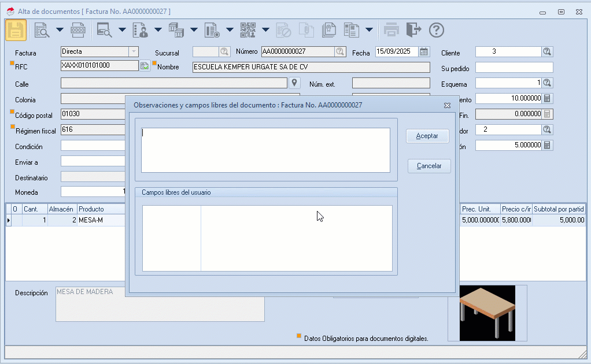Click the lookup icon beside Número field

point(341,52)
